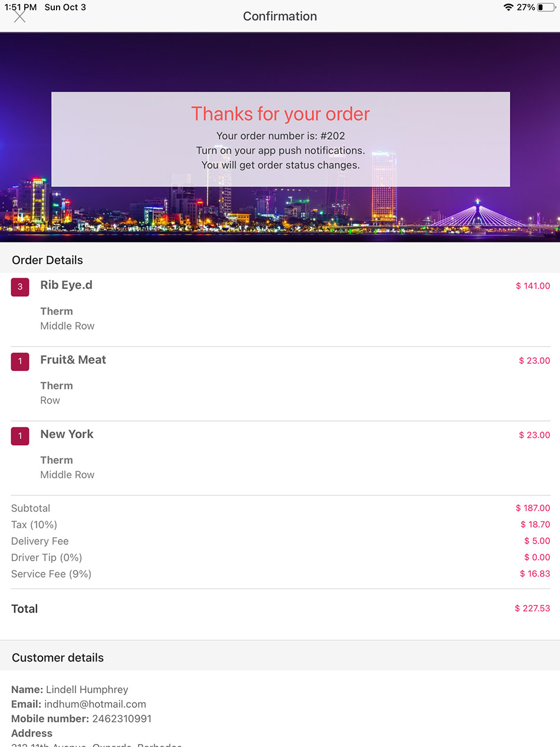The height and width of the screenshot is (747, 560).
Task: Tap the Wi-Fi status icon
Action: [508, 7]
